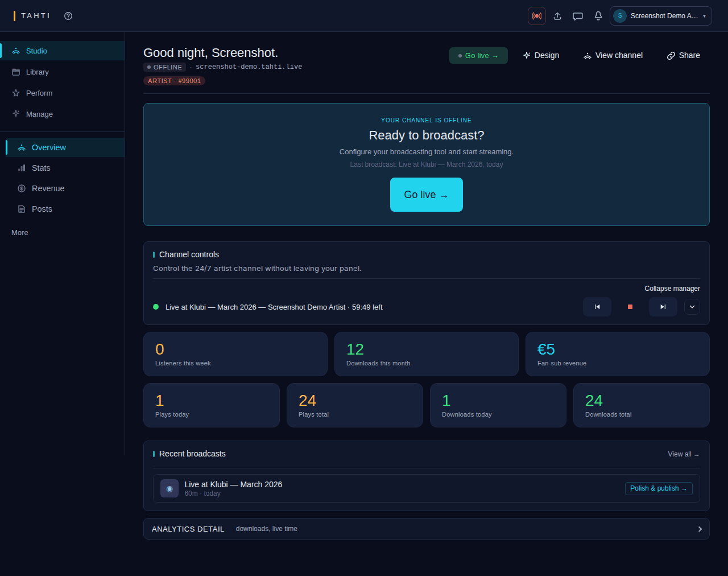The width and height of the screenshot is (728, 576).
Task: Click the Downloads this month card
Action: (x=427, y=354)
